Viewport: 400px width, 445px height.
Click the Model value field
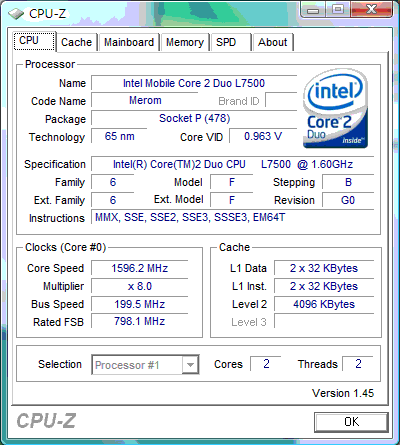click(232, 182)
